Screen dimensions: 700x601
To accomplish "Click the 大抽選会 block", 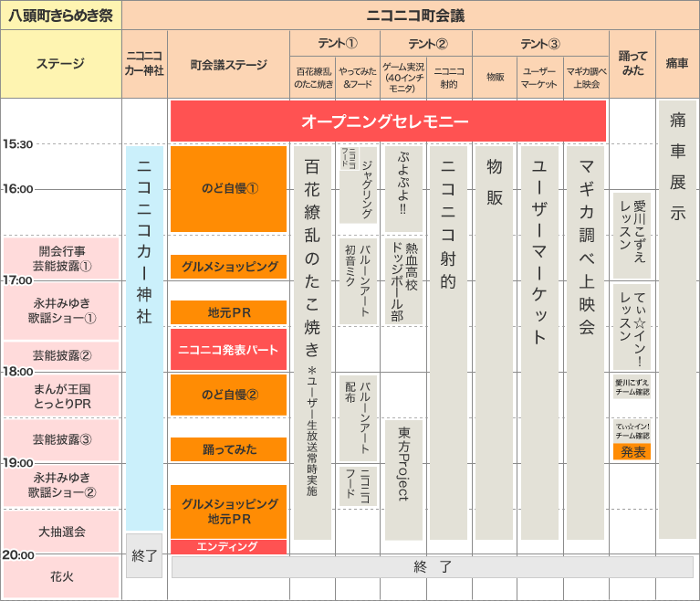I will [x=61, y=532].
